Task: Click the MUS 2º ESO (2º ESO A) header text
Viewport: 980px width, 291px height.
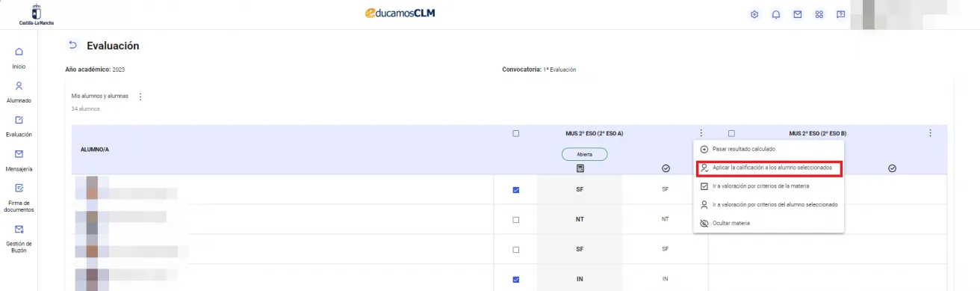Action: point(595,134)
